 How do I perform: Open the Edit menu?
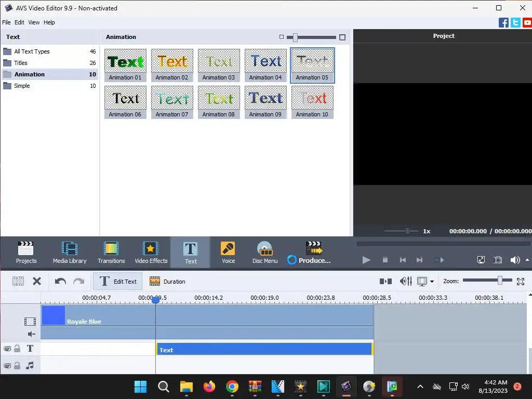[x=19, y=22]
